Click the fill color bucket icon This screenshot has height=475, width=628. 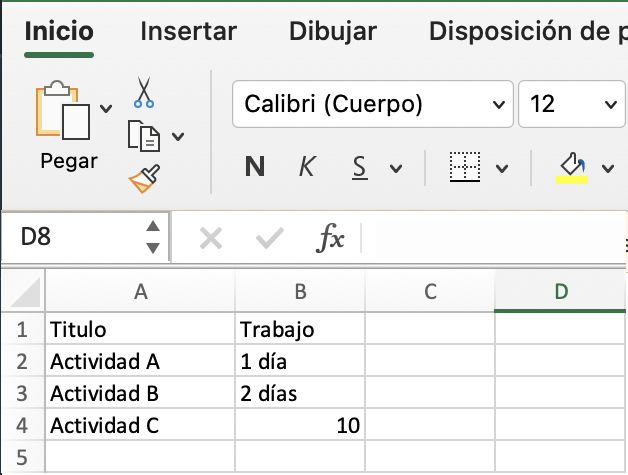click(x=571, y=167)
